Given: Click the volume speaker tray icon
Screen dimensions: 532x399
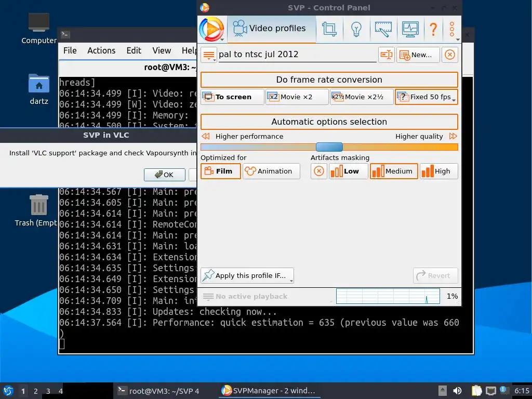Looking at the screenshot, I should point(457,391).
